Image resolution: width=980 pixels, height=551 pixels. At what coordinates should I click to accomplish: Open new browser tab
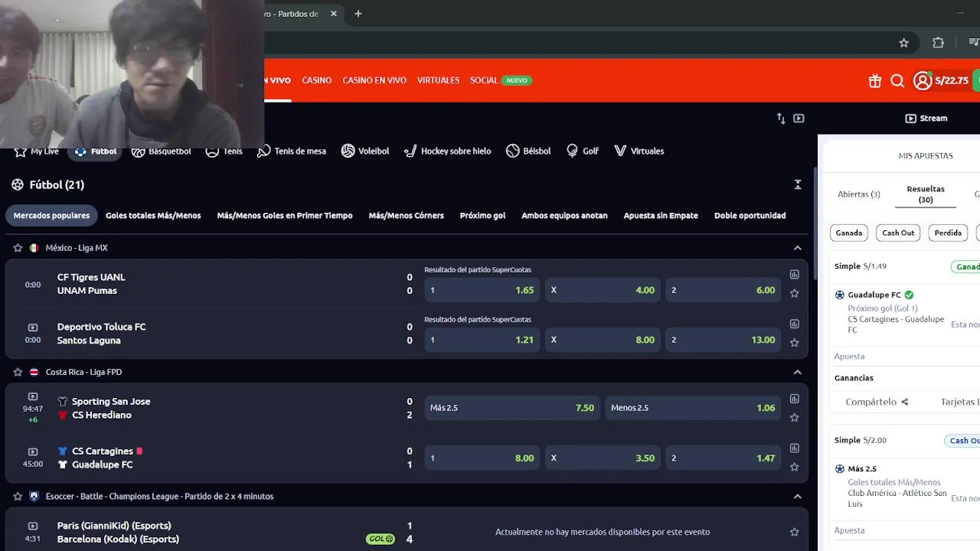tap(358, 14)
